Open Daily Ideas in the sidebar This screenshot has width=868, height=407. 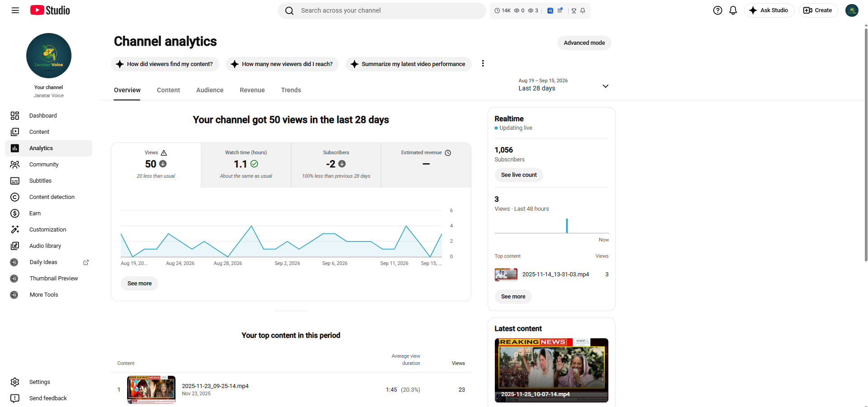coord(48,262)
